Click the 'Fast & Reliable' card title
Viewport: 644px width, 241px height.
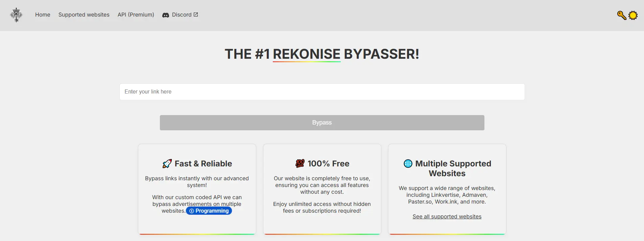(203, 164)
